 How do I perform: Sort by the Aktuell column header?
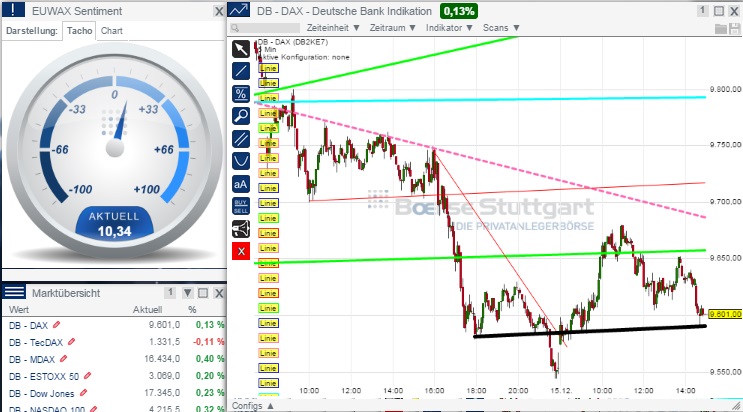point(147,310)
